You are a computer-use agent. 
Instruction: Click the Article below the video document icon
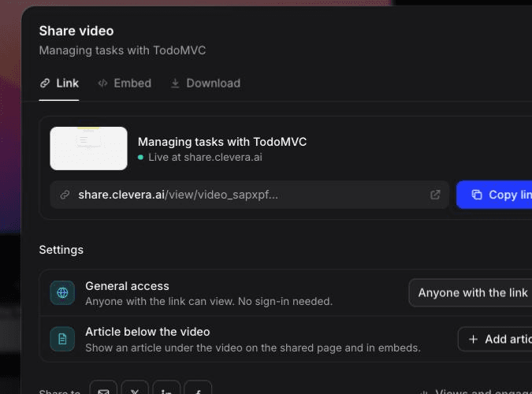pos(62,339)
